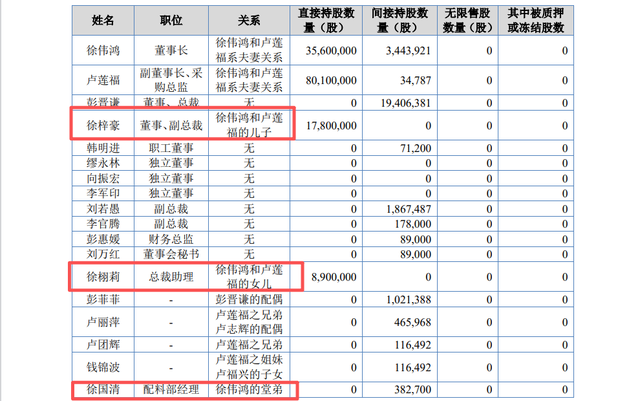Click the value 17,800,000

[x=331, y=126]
